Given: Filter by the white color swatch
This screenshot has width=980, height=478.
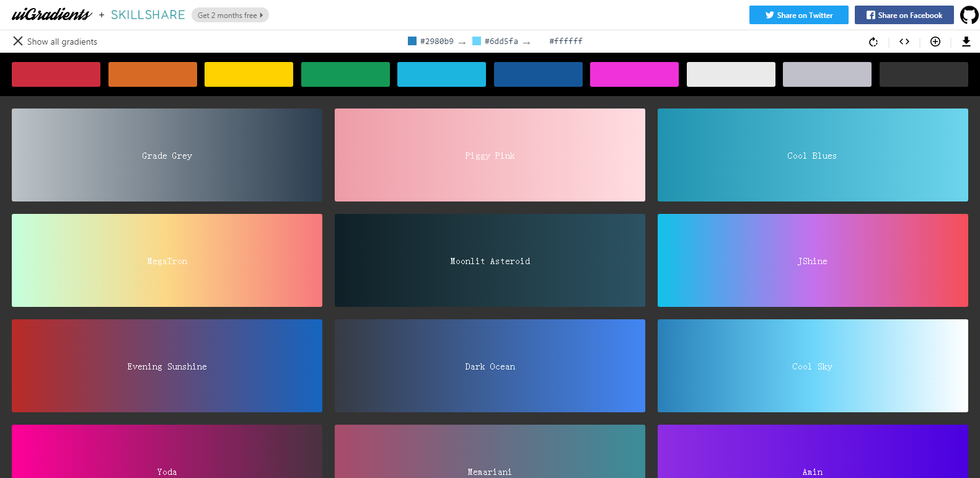Looking at the screenshot, I should click(731, 74).
